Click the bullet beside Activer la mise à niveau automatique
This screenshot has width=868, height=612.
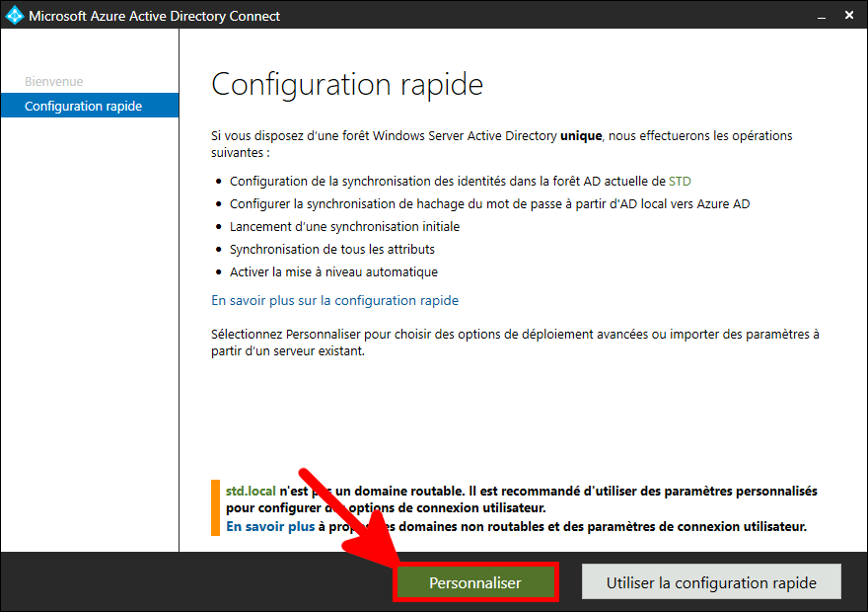point(219,271)
